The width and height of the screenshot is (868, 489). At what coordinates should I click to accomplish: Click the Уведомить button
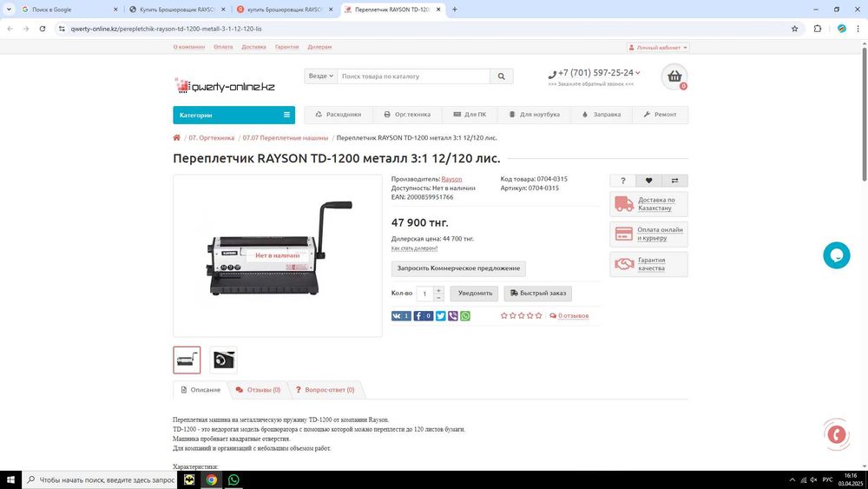(475, 293)
